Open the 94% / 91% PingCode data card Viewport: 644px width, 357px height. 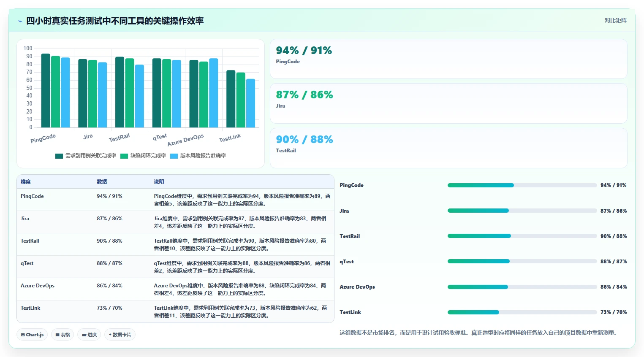pos(448,59)
